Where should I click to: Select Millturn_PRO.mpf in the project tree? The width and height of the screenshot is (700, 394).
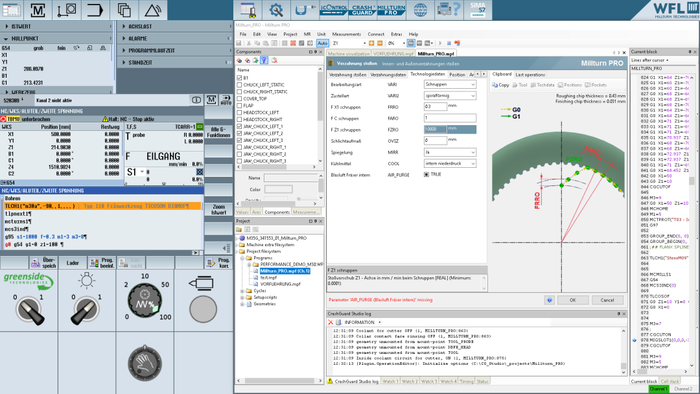[x=285, y=271]
